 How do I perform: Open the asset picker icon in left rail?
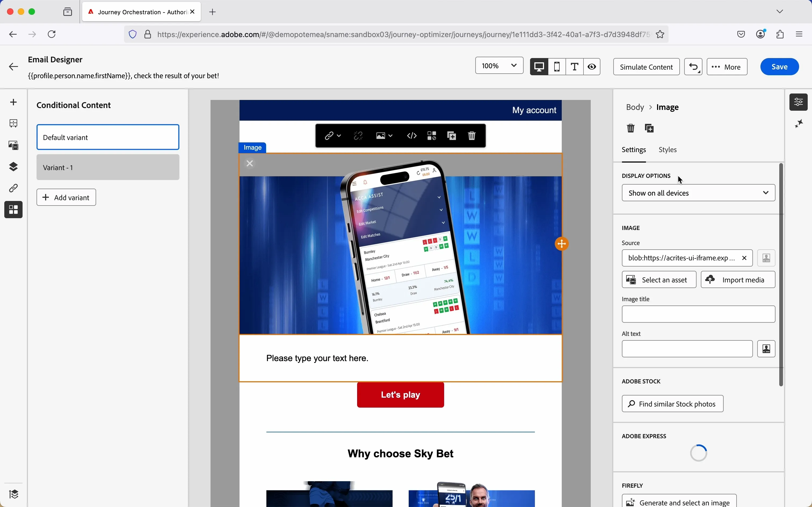[x=13, y=145]
